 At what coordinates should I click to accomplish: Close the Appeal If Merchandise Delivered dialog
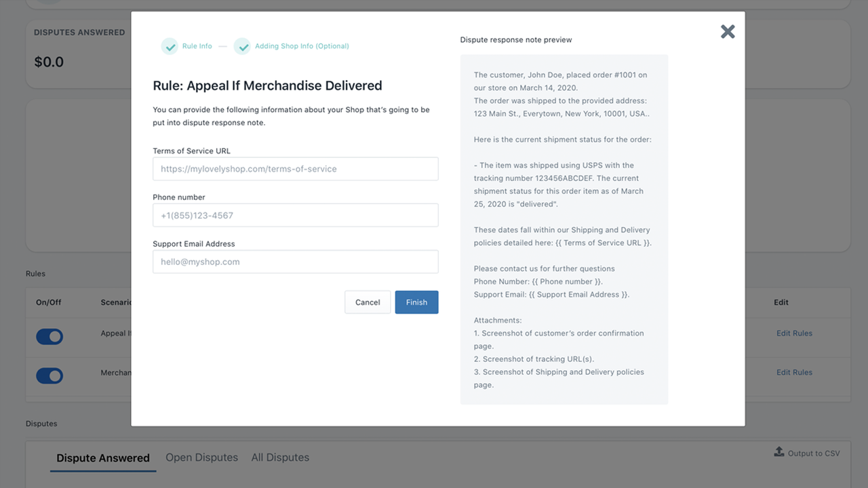coord(727,31)
